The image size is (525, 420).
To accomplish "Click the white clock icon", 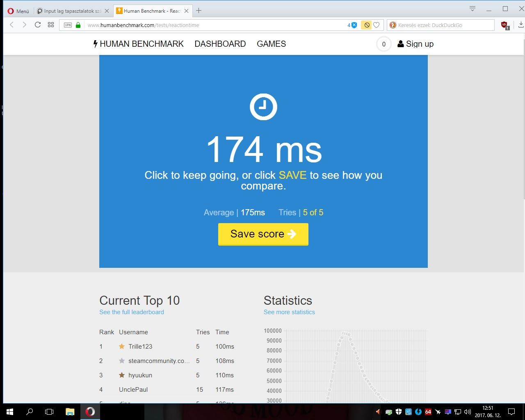I will (x=263, y=107).
